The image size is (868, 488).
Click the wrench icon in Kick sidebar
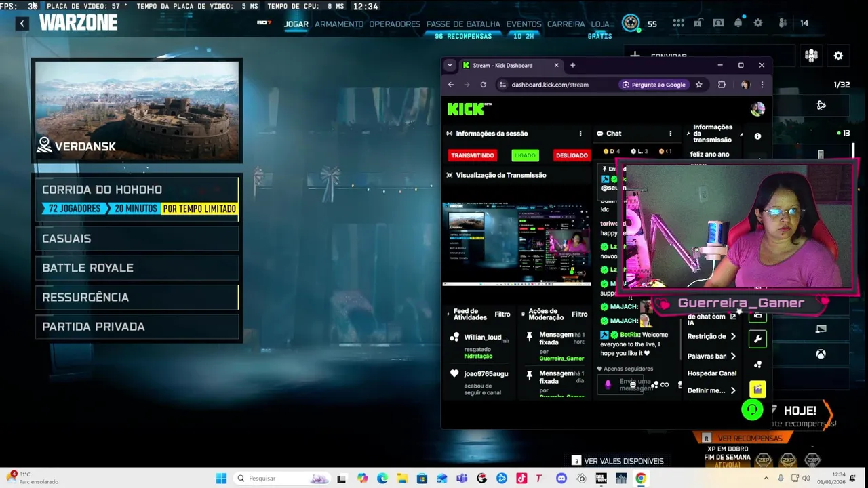[757, 339]
